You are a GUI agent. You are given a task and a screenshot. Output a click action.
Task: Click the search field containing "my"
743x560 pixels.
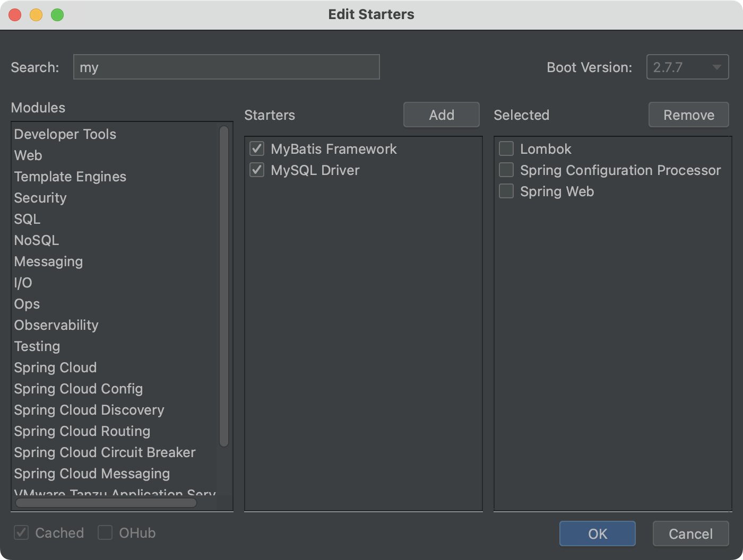227,67
